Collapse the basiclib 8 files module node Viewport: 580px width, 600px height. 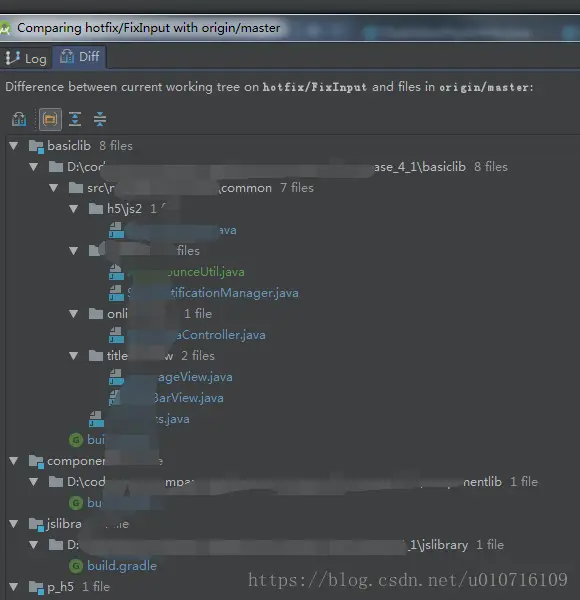(14, 146)
